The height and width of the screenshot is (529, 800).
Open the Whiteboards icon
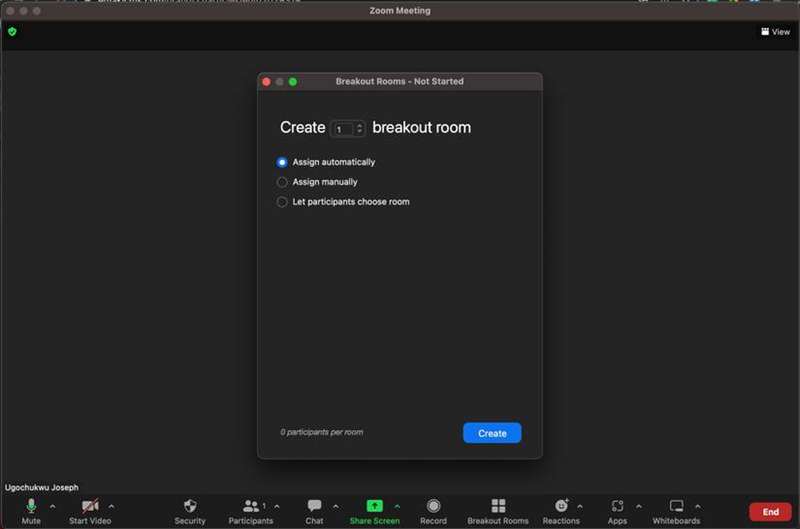pyautogui.click(x=676, y=507)
